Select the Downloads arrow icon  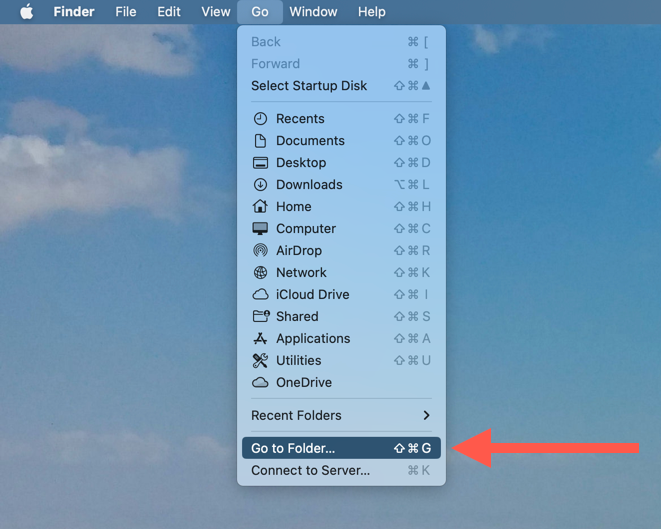(x=260, y=185)
